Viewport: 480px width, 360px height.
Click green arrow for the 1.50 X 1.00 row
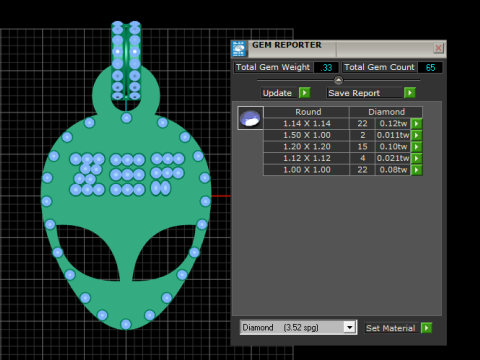pos(417,135)
